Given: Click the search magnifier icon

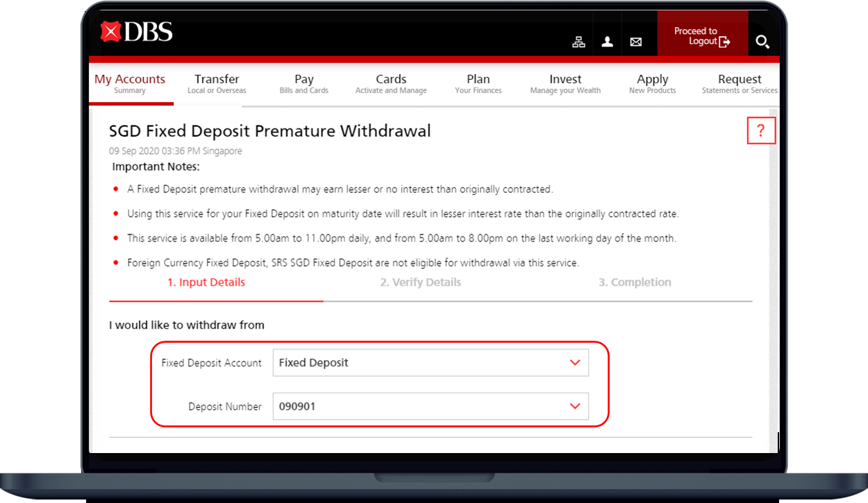Looking at the screenshot, I should coord(762,42).
